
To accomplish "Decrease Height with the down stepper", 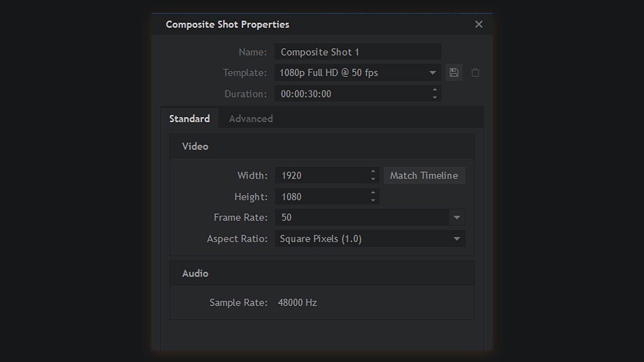I will (373, 200).
